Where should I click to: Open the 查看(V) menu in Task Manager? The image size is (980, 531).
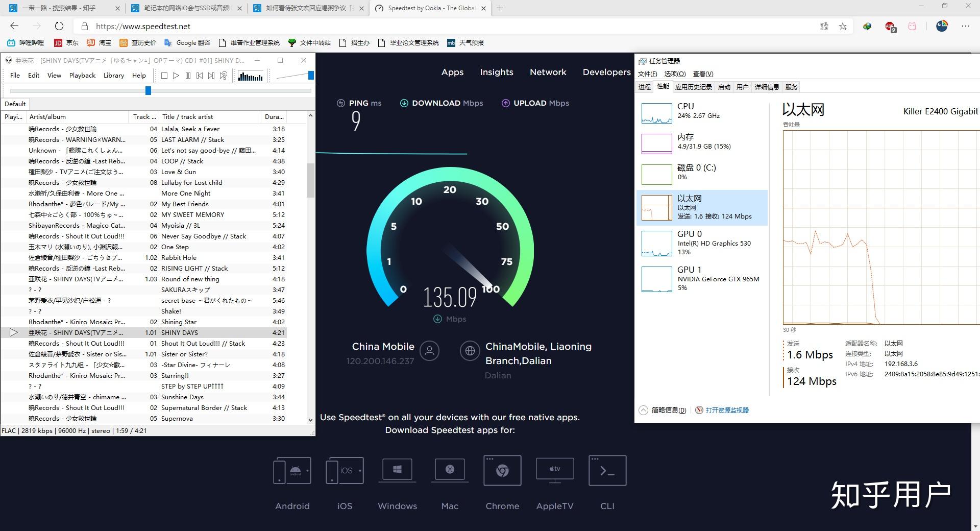703,74
